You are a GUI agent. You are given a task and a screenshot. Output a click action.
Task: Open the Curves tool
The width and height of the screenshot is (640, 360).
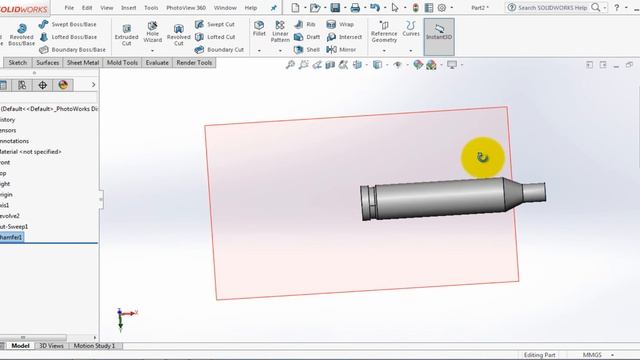click(x=411, y=29)
